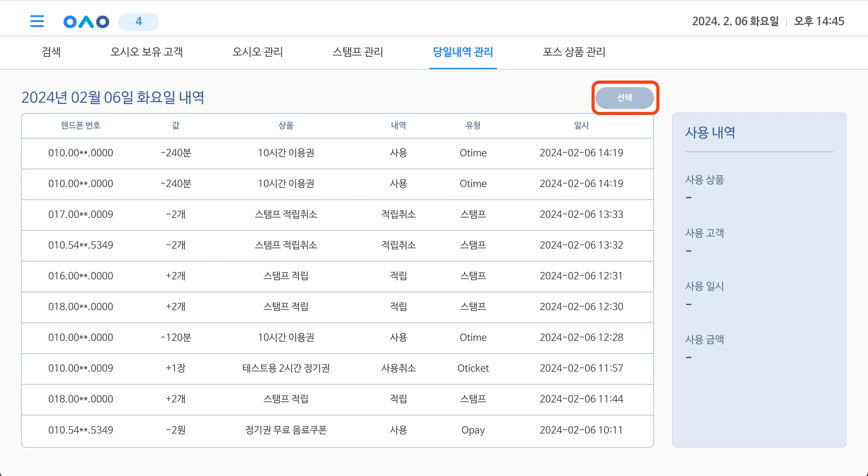Click the 2024년 02월 06일 화요일 내역 heading
The width and height of the screenshot is (868, 476).
(x=113, y=98)
